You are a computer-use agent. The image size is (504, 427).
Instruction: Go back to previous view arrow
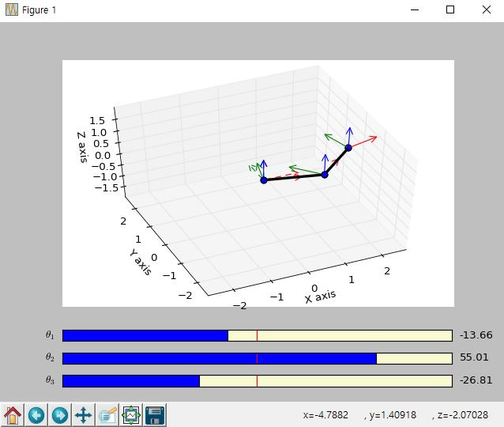tap(36, 415)
